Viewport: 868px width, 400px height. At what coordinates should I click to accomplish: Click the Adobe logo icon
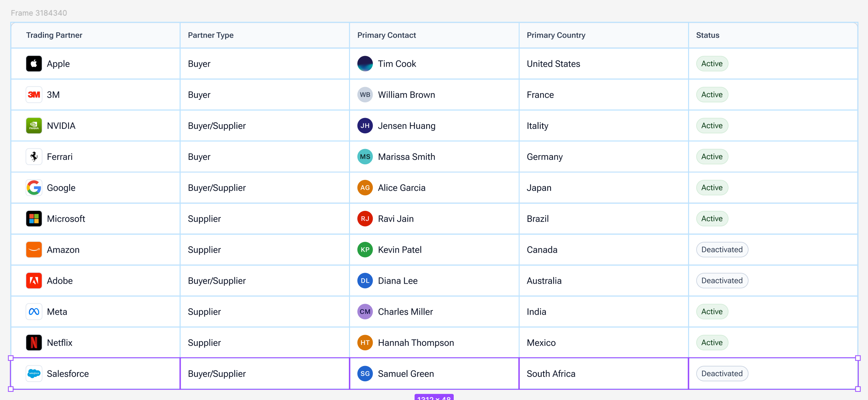point(34,281)
